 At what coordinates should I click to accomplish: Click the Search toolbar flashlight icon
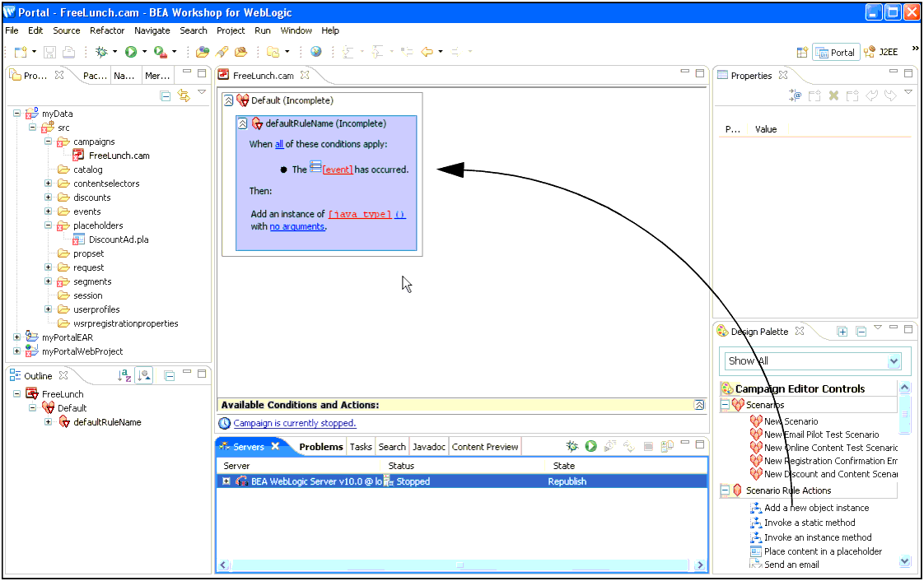tap(222, 52)
